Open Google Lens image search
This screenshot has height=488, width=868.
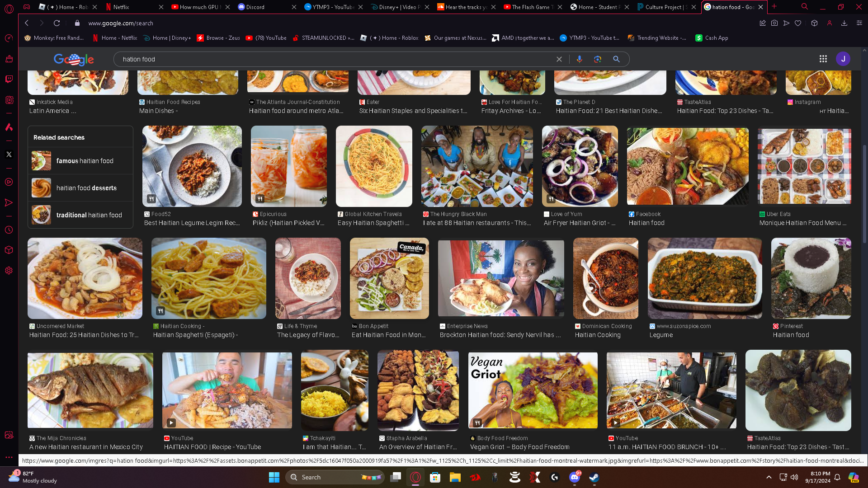(598, 59)
